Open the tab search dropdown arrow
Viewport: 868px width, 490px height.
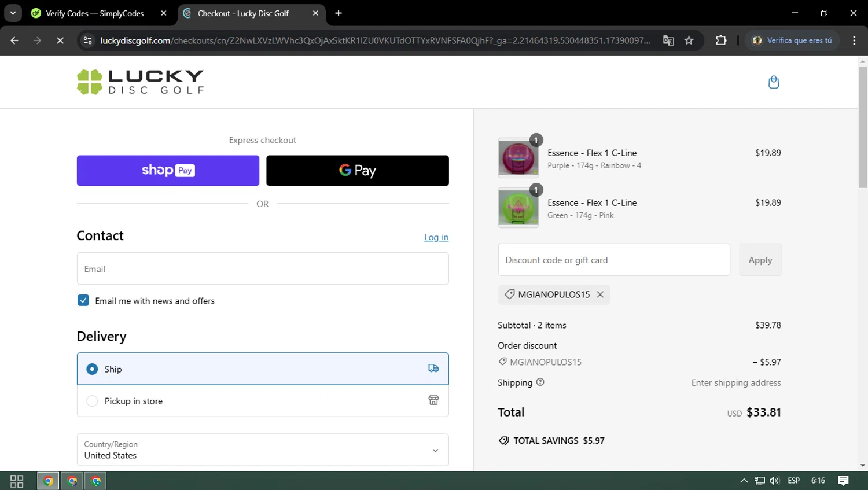[12, 13]
